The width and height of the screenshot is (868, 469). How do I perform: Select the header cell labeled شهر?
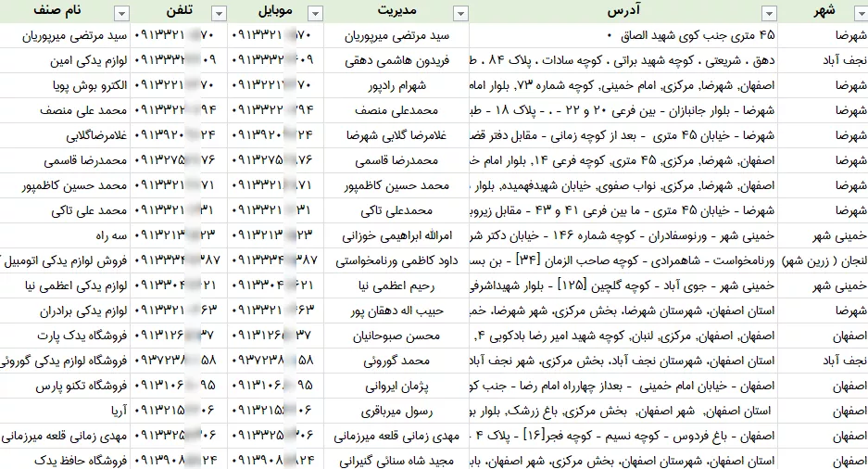point(824,11)
